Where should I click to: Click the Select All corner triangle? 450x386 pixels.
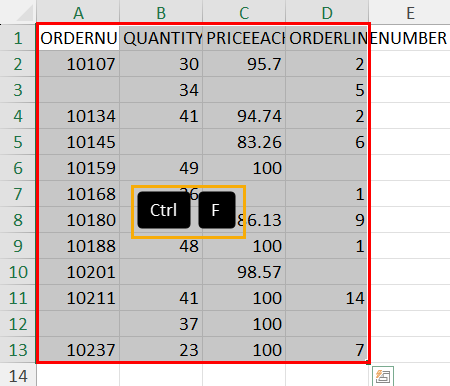point(25,13)
